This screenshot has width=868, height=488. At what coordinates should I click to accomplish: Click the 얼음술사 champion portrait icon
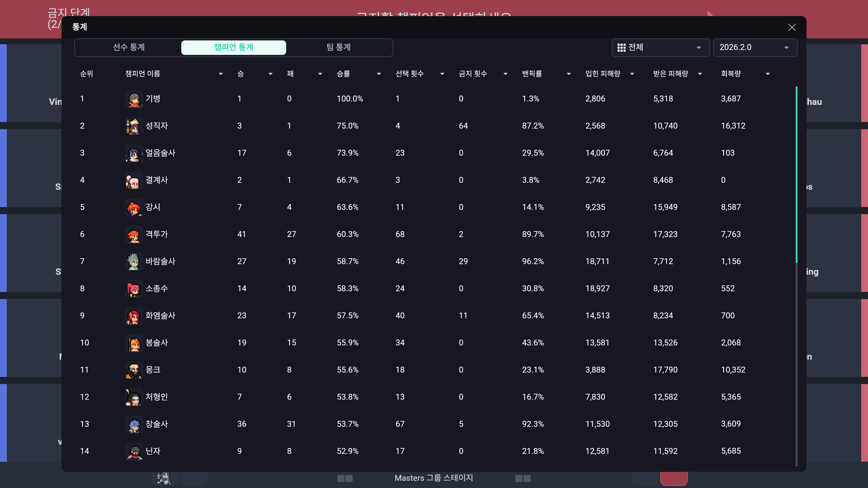pos(134,153)
